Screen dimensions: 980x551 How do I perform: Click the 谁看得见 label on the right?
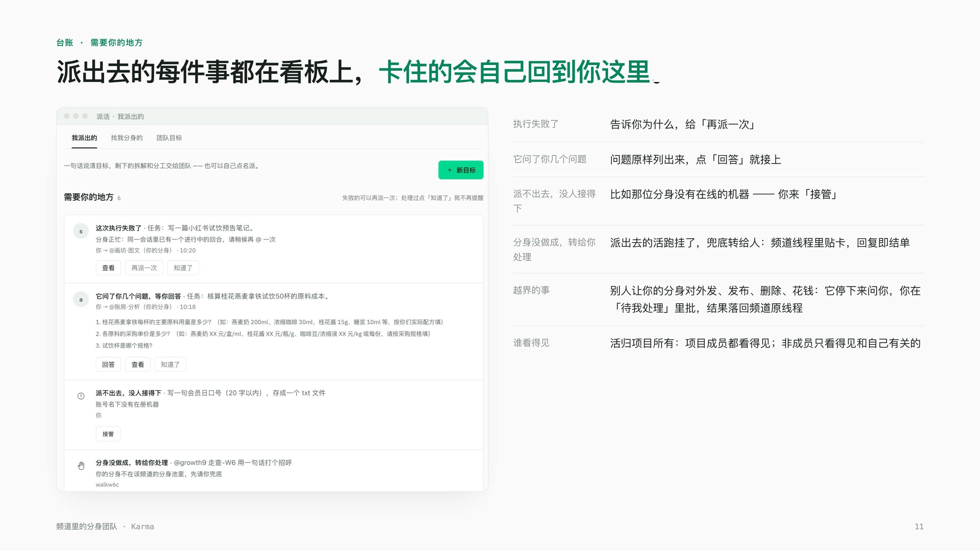[x=531, y=343]
